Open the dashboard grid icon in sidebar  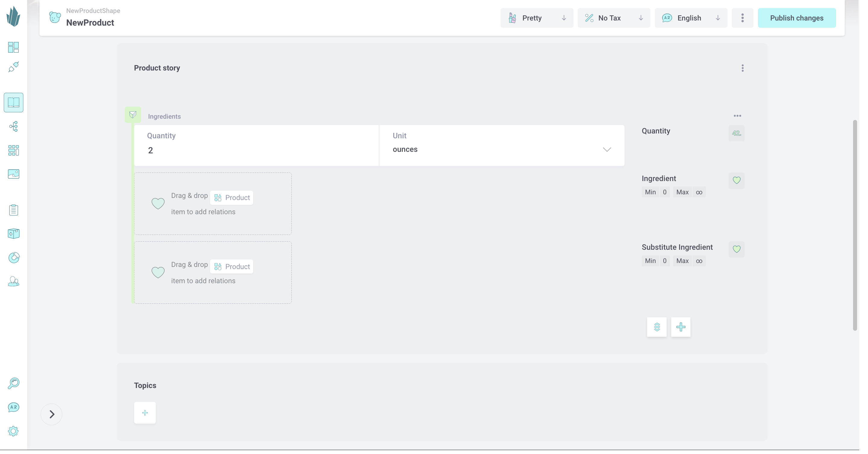[x=14, y=47]
